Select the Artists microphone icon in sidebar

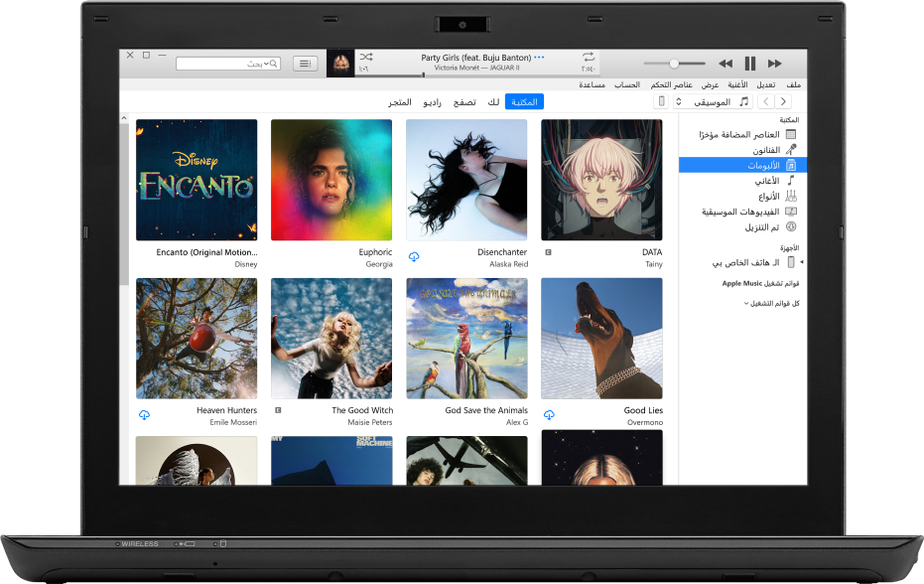(791, 151)
